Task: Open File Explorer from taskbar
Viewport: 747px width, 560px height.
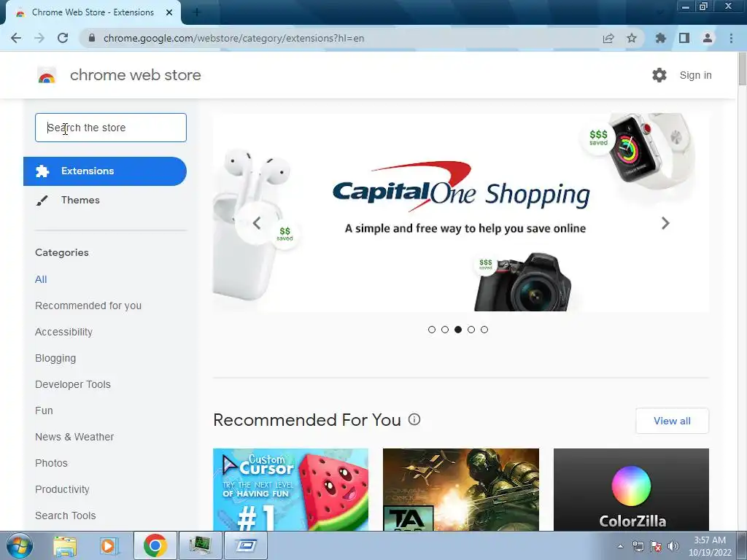Action: [x=65, y=545]
